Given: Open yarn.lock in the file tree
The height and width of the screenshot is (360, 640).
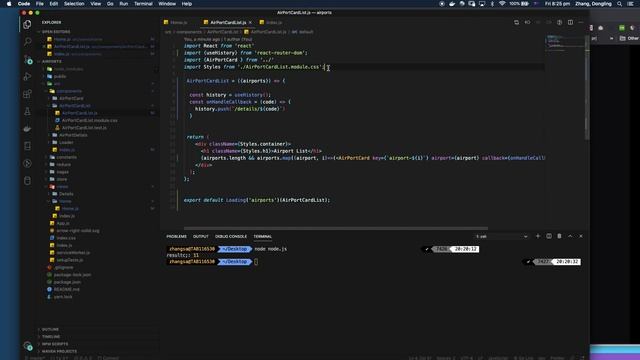Looking at the screenshot, I should pyautogui.click(x=63, y=297).
